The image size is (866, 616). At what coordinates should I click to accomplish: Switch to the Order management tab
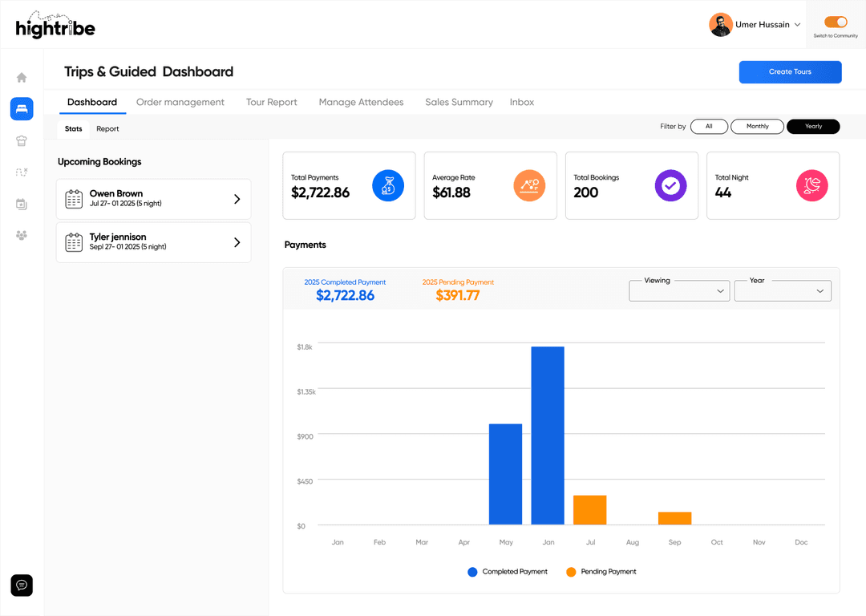tap(180, 102)
